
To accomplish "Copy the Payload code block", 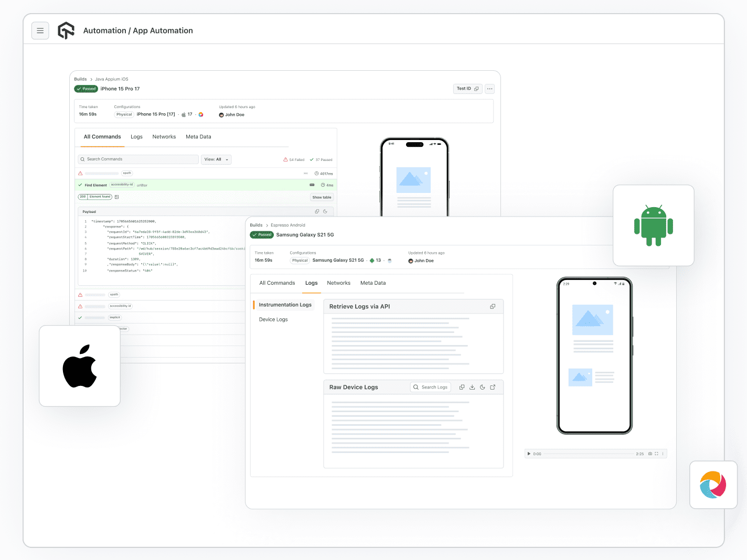I will pyautogui.click(x=317, y=211).
